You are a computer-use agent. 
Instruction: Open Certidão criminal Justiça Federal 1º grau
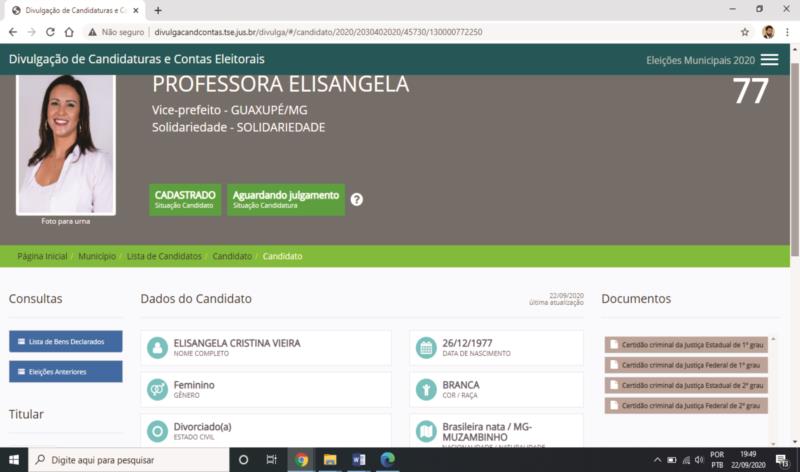tap(686, 365)
